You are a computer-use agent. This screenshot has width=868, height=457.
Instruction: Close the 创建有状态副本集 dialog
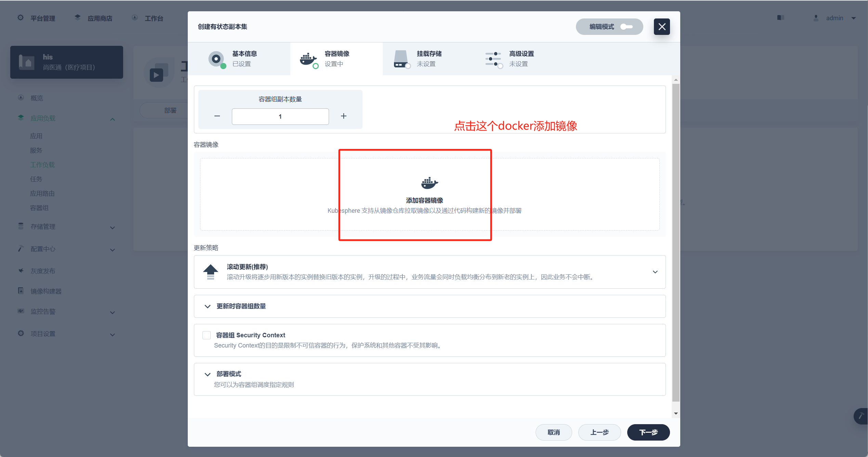tap(662, 27)
